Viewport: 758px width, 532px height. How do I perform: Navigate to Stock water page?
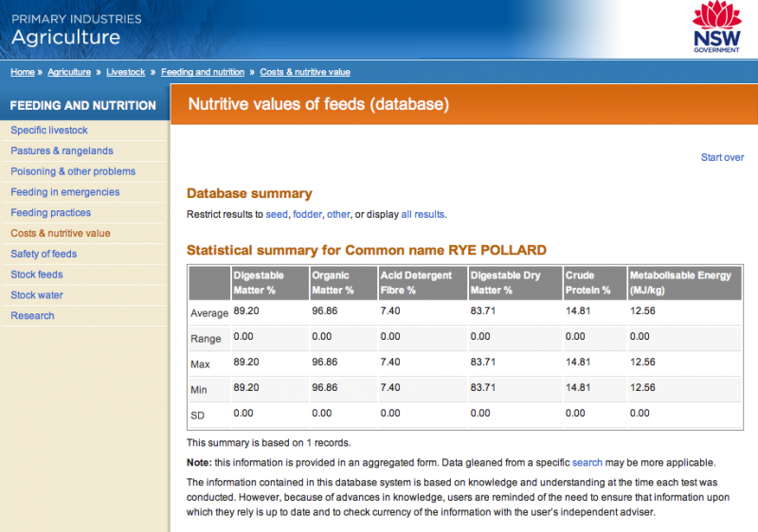click(x=37, y=295)
